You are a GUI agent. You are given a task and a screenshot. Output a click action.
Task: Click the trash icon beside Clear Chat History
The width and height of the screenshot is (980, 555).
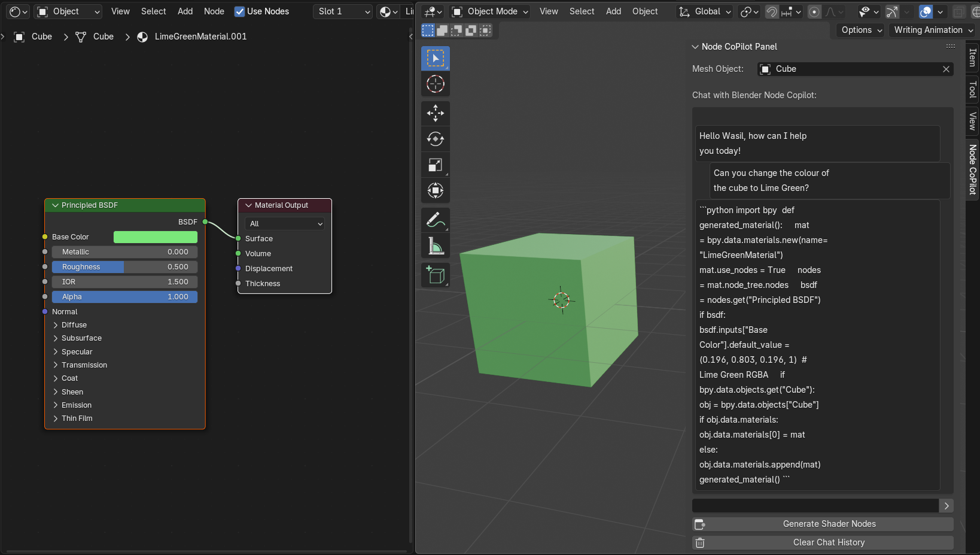[699, 542]
